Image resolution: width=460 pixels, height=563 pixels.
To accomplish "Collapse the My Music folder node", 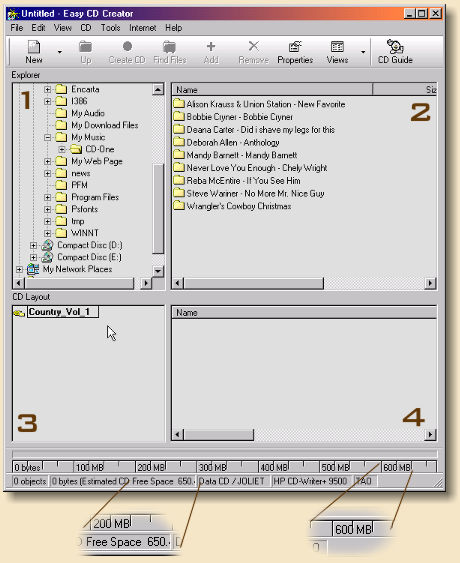I will pyautogui.click(x=47, y=137).
